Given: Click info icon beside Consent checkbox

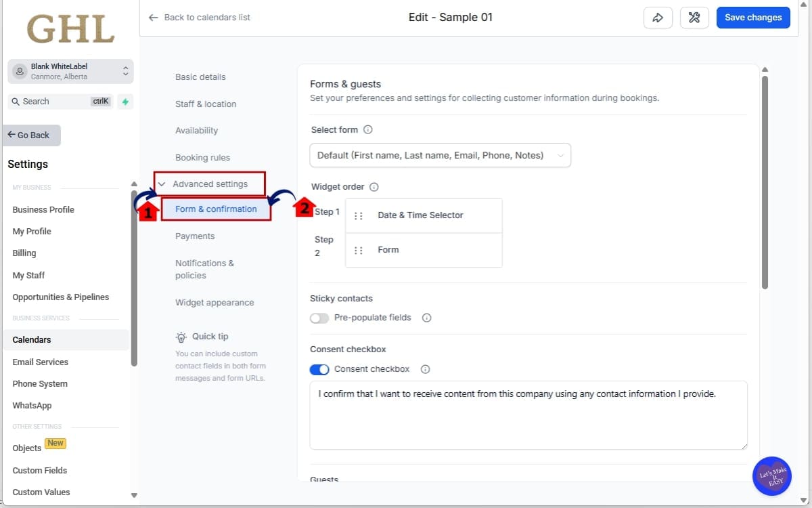Looking at the screenshot, I should (x=426, y=369).
